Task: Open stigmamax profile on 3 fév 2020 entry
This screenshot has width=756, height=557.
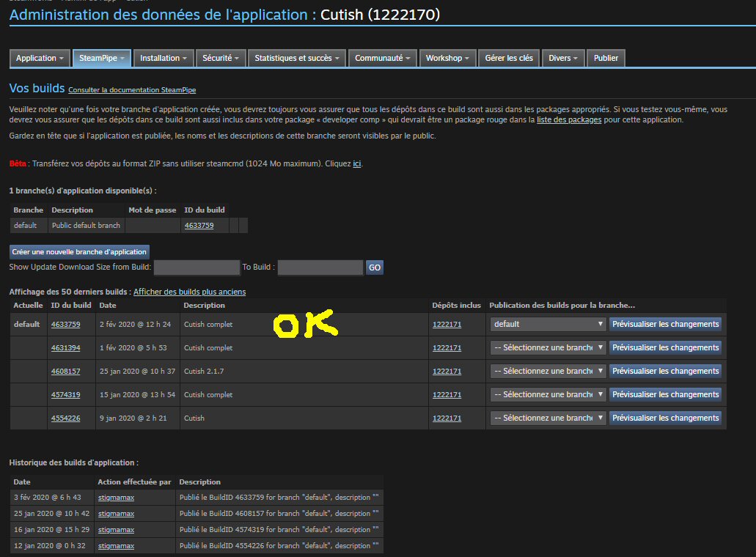Action: [x=116, y=498]
